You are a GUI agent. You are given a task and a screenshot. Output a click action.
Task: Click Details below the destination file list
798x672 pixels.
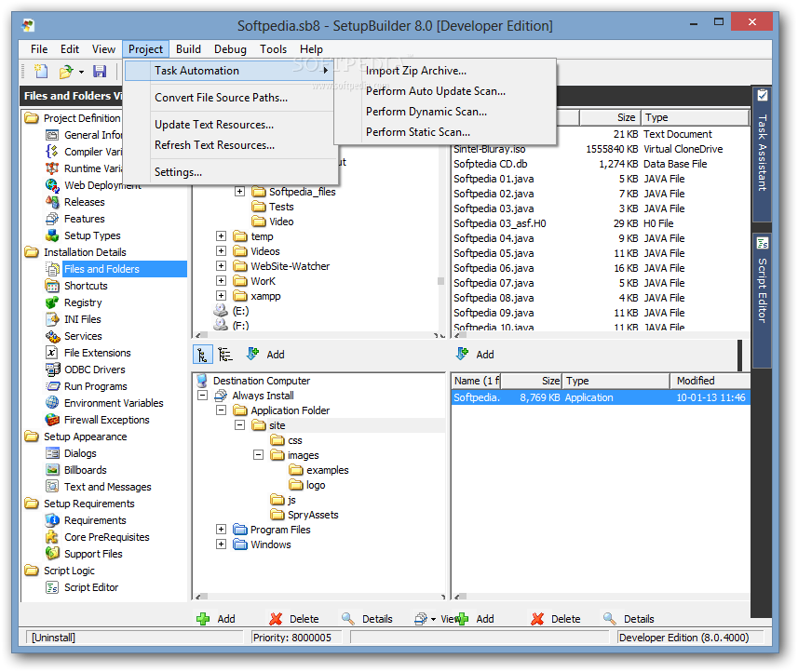[629, 619]
